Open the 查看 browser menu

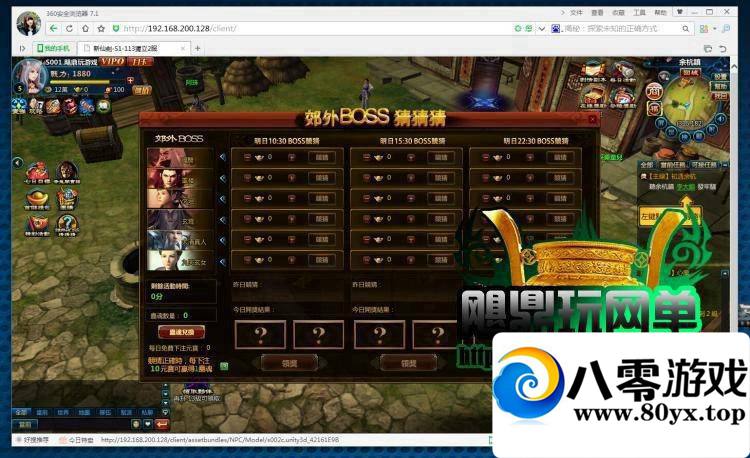pyautogui.click(x=597, y=12)
